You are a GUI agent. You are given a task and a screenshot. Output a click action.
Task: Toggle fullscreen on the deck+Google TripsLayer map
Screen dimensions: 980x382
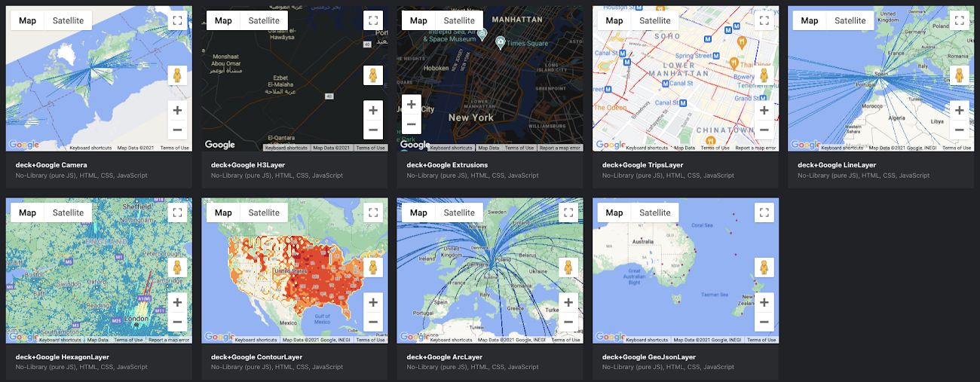pyautogui.click(x=764, y=20)
